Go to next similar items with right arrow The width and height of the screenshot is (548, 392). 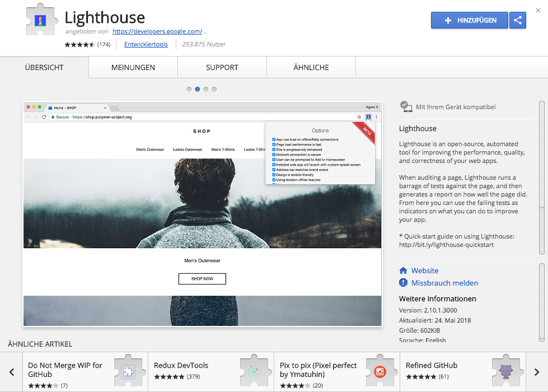tap(537, 372)
